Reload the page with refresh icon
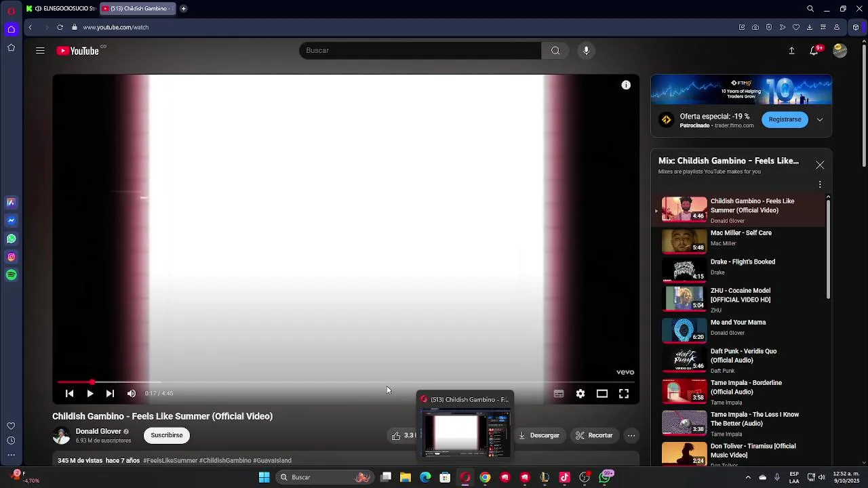 coord(60,27)
